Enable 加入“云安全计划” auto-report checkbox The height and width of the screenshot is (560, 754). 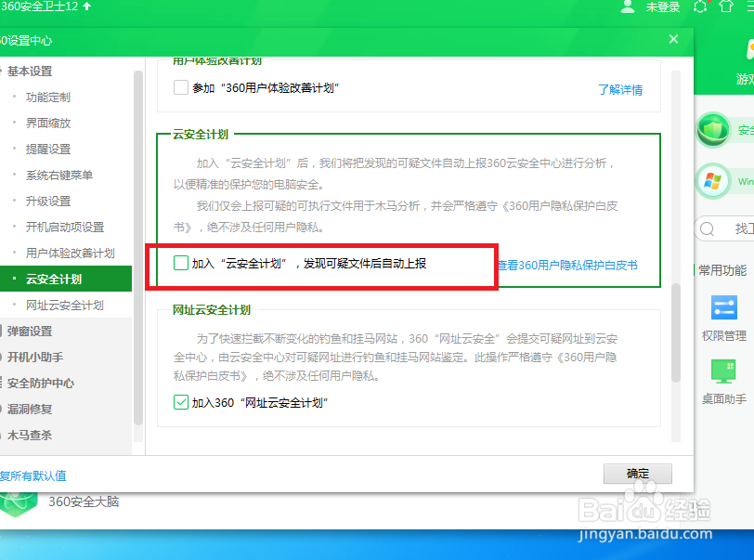coord(181,263)
